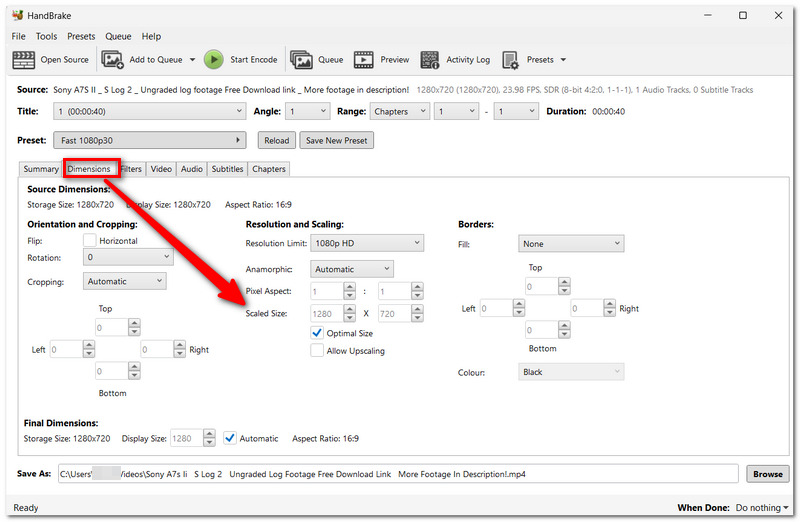The width and height of the screenshot is (800, 522).
Task: Open the Borders Fill None dropdown
Action: click(571, 244)
